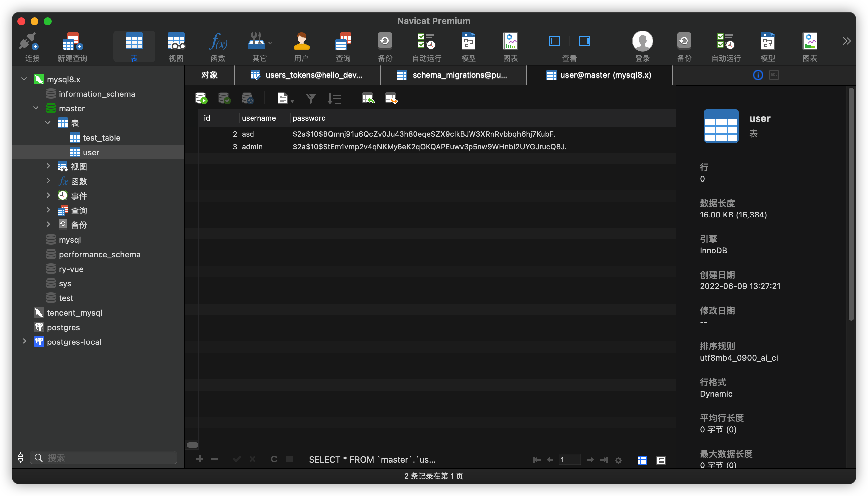Click the add record plus button
This screenshot has height=496, width=868.
tap(200, 459)
